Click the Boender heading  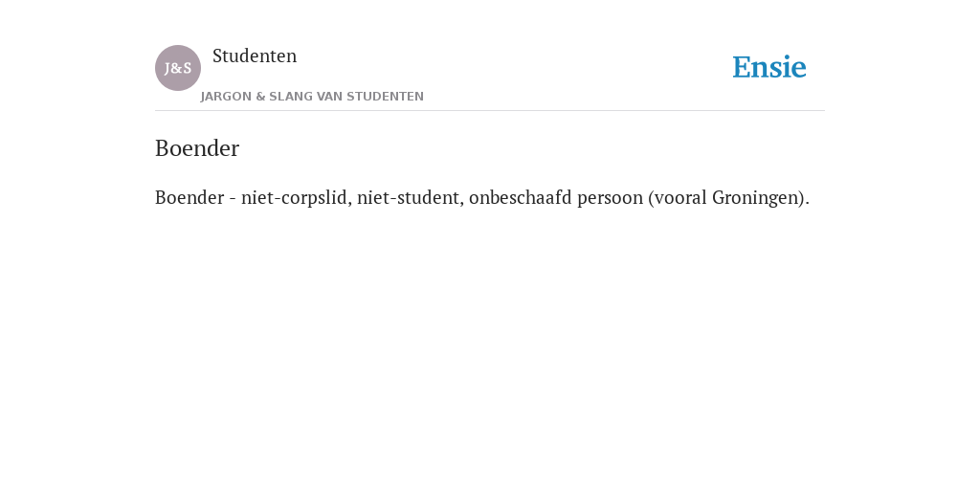[197, 148]
